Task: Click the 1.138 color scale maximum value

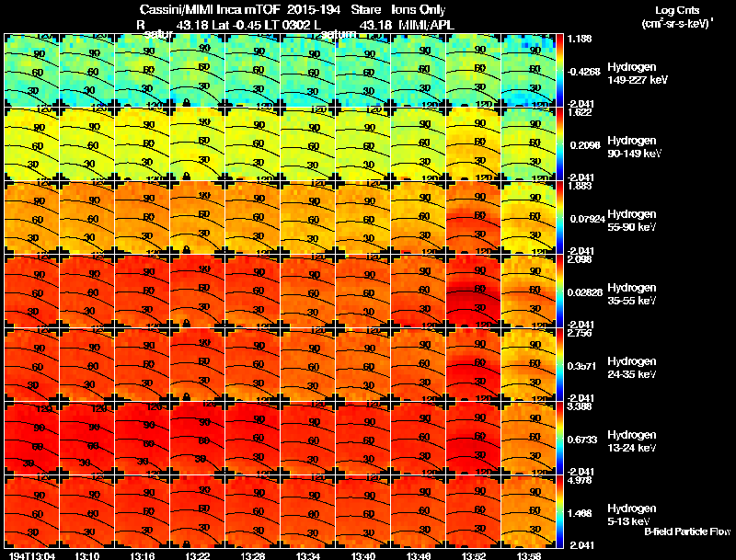Action: pos(580,39)
